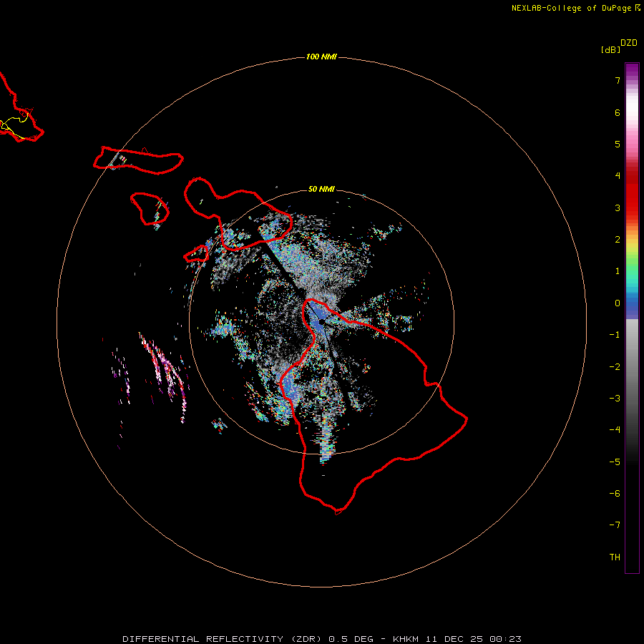This screenshot has width=644, height=644.
Task: Click the -7 value on the color scale
Action: tap(615, 525)
